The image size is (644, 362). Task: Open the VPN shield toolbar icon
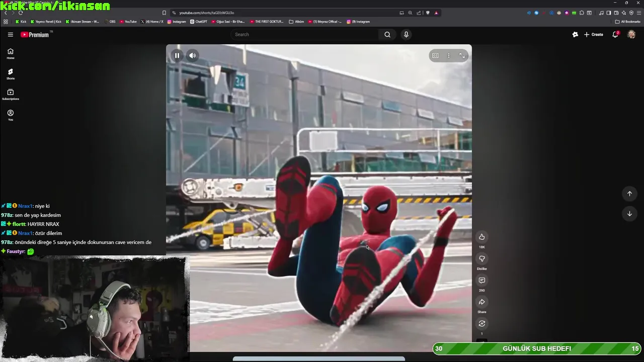point(631,13)
